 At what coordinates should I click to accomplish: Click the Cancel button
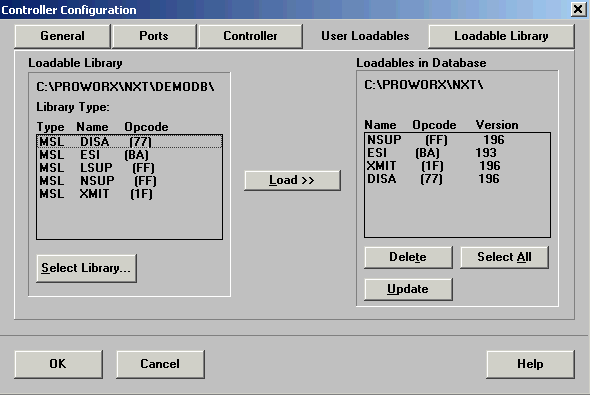click(x=160, y=364)
